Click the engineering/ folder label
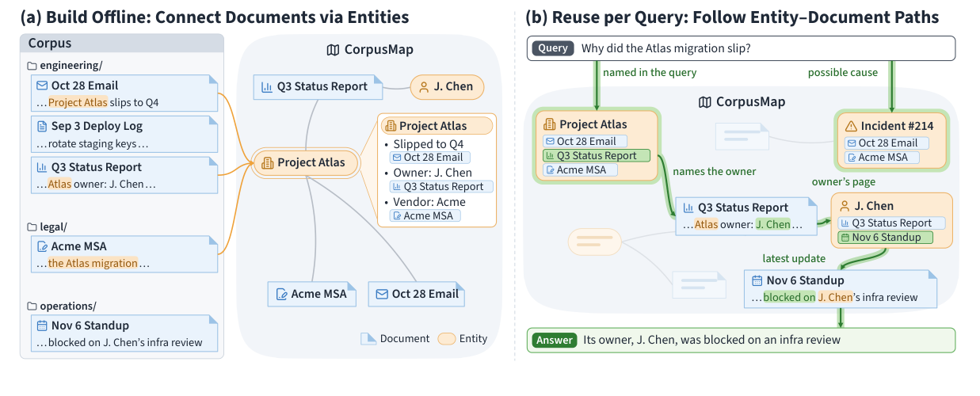Viewport: 980px width, 396px height. 71,65
